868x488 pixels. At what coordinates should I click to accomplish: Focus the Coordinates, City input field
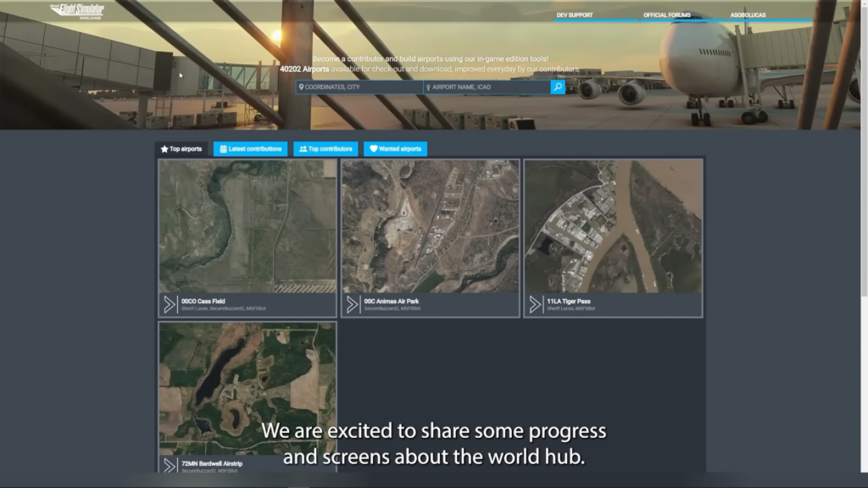(359, 87)
